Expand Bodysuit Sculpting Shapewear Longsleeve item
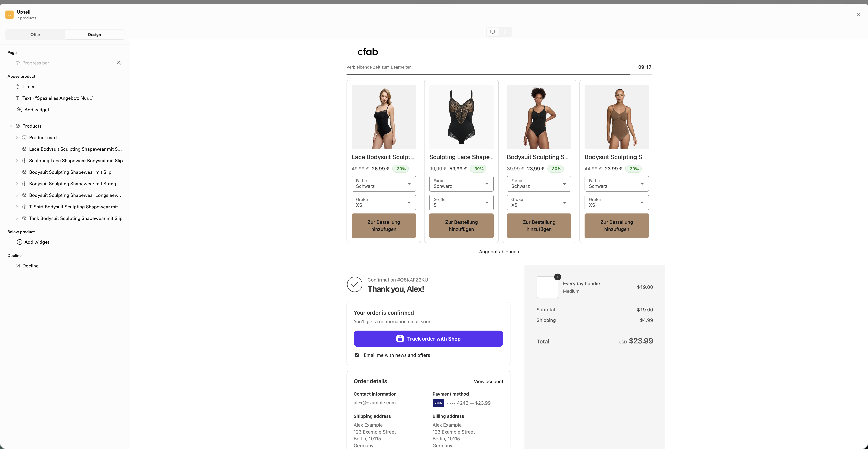This screenshot has height=449, width=868. pyautogui.click(x=17, y=195)
